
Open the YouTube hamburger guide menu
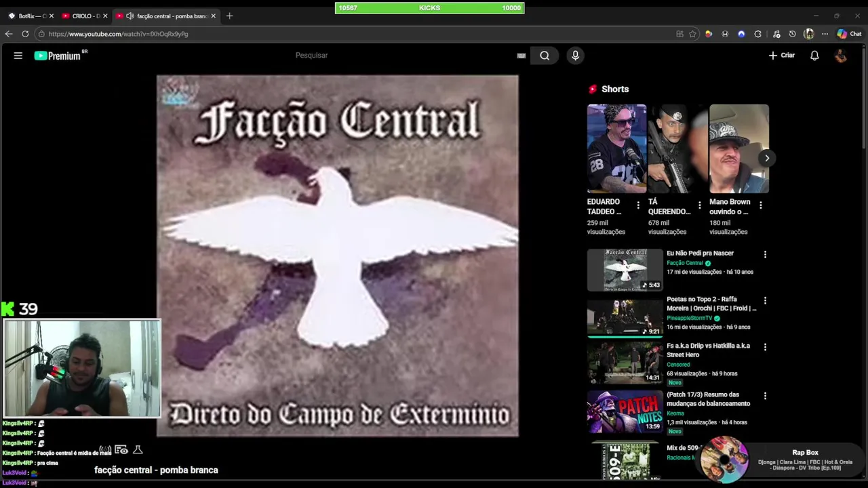click(x=18, y=56)
